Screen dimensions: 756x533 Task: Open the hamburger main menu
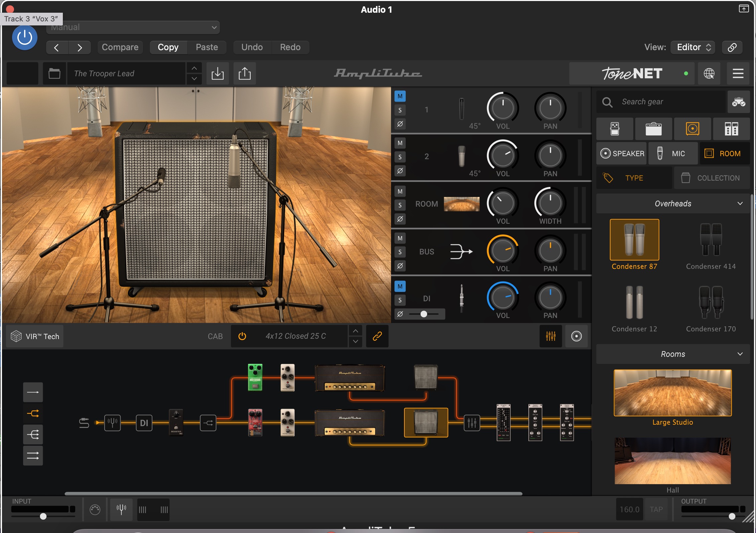click(738, 73)
